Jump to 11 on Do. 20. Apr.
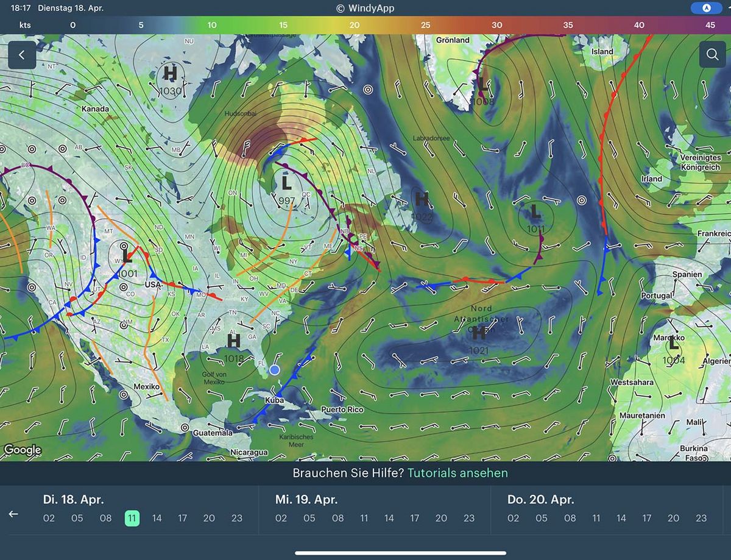The height and width of the screenshot is (560, 731). point(596,519)
